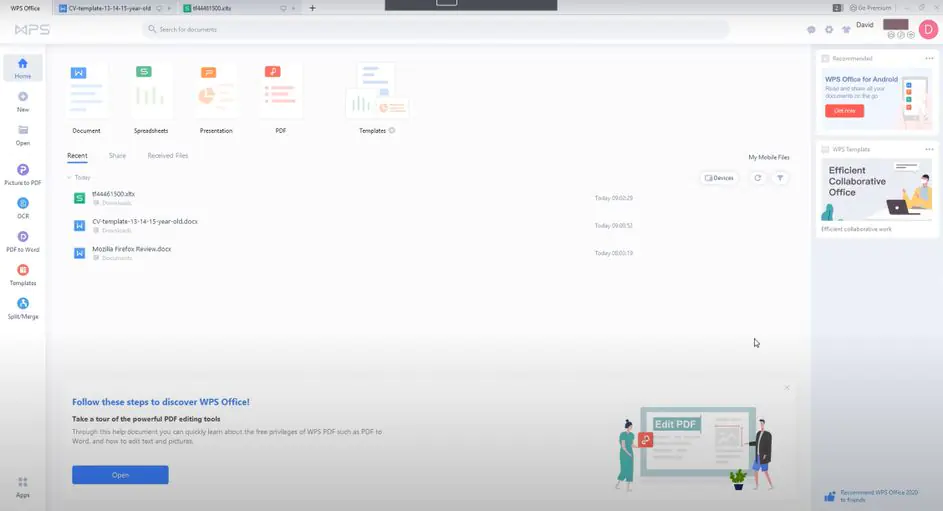Screen dimensions: 943x511
Task: Open the Templates gallery tile
Action: pos(377,98)
